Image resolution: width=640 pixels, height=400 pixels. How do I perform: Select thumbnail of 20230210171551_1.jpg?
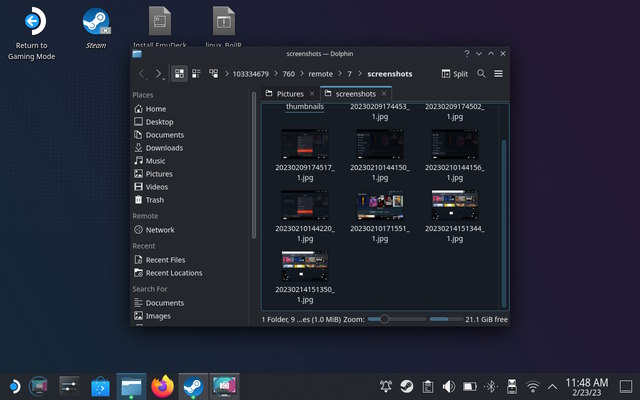click(380, 205)
